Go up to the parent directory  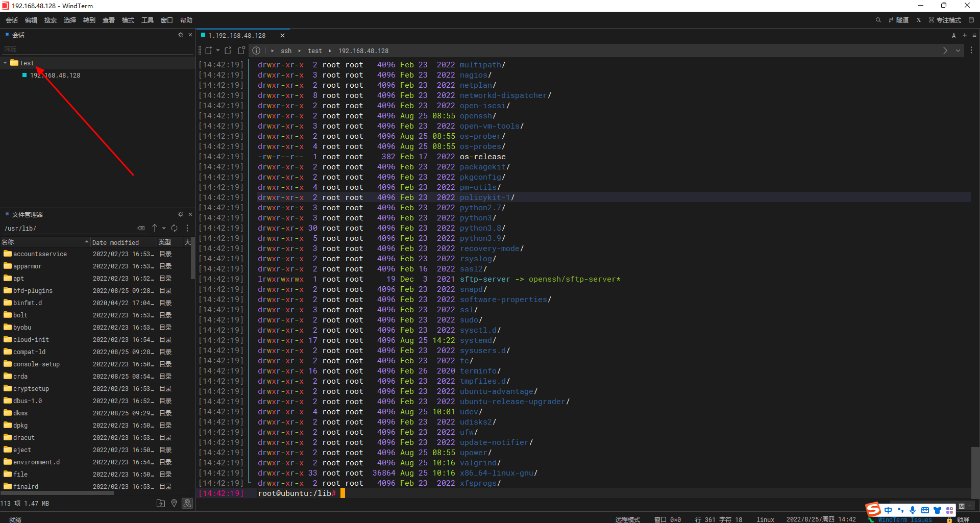pyautogui.click(x=155, y=228)
